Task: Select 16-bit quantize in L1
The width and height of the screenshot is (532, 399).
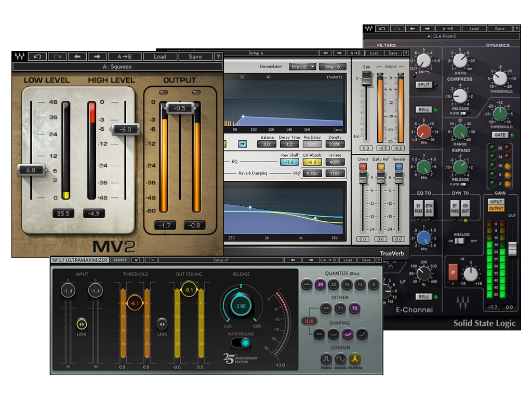Action: (x=347, y=284)
